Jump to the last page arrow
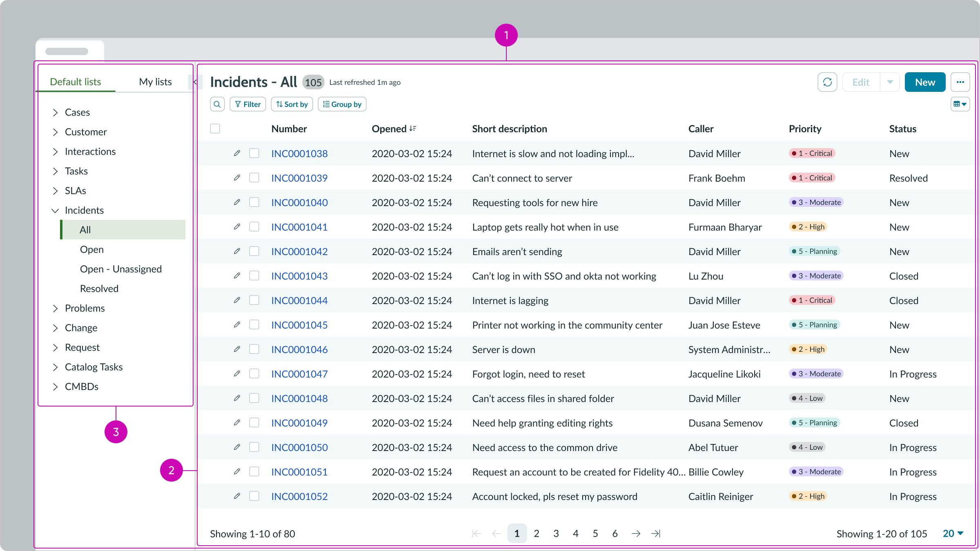This screenshot has width=980, height=551. [656, 533]
